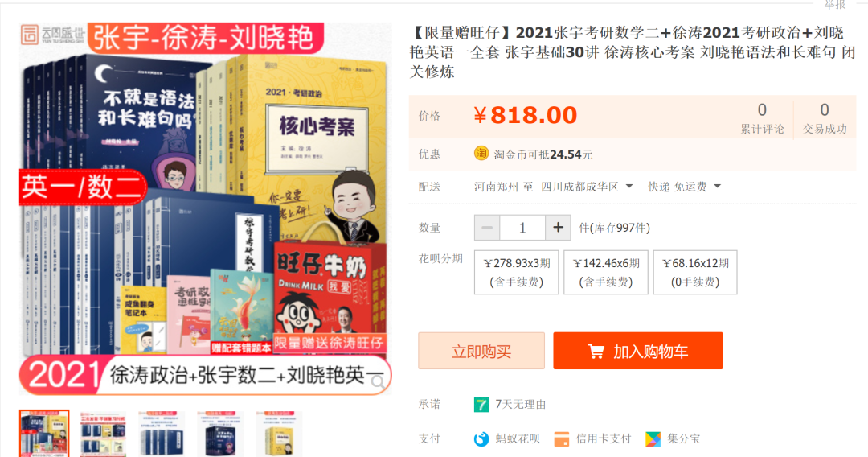The width and height of the screenshot is (868, 457).
Task: Click the green 7-day return icon
Action: click(x=481, y=405)
